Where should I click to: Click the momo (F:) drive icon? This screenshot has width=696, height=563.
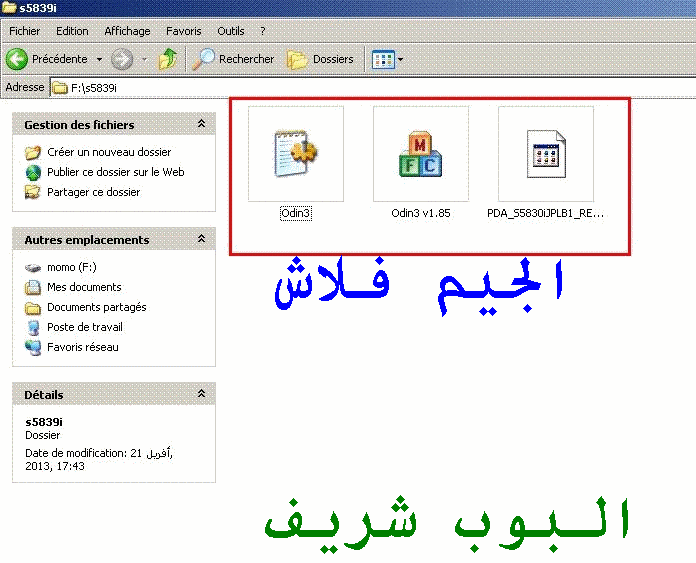(x=33, y=267)
